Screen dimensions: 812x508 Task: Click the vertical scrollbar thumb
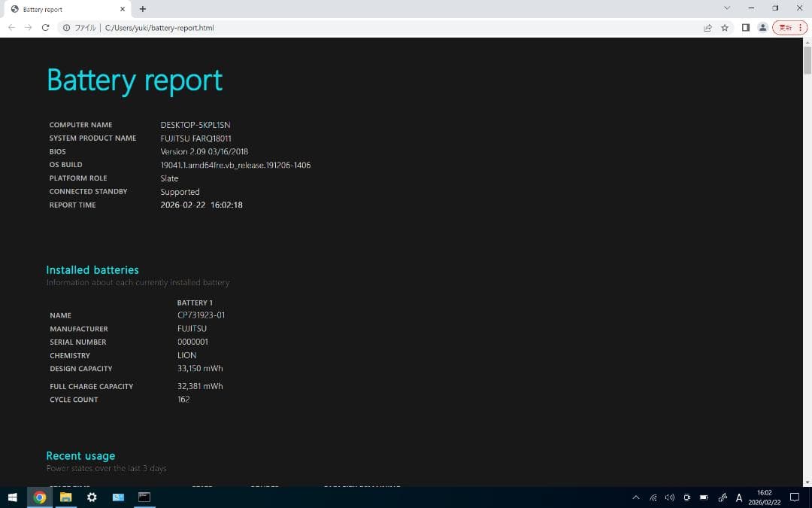click(x=807, y=60)
